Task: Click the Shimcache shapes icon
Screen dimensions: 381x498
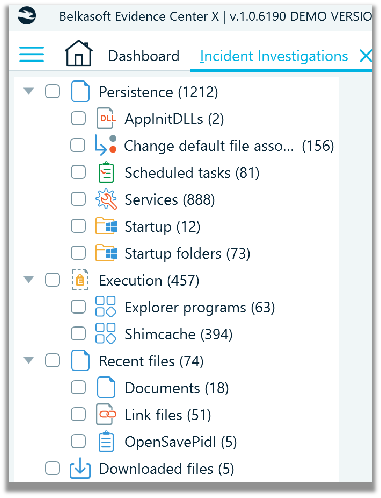Action: pyautogui.click(x=105, y=333)
